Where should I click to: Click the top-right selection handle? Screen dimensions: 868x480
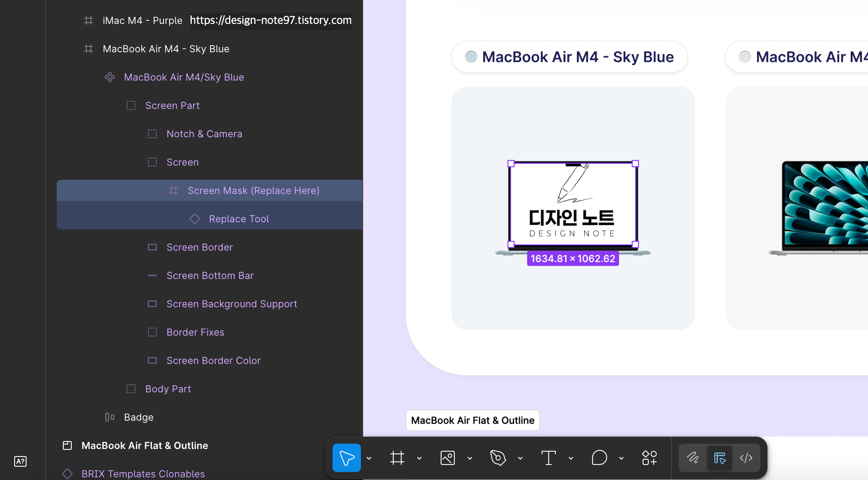click(x=635, y=163)
